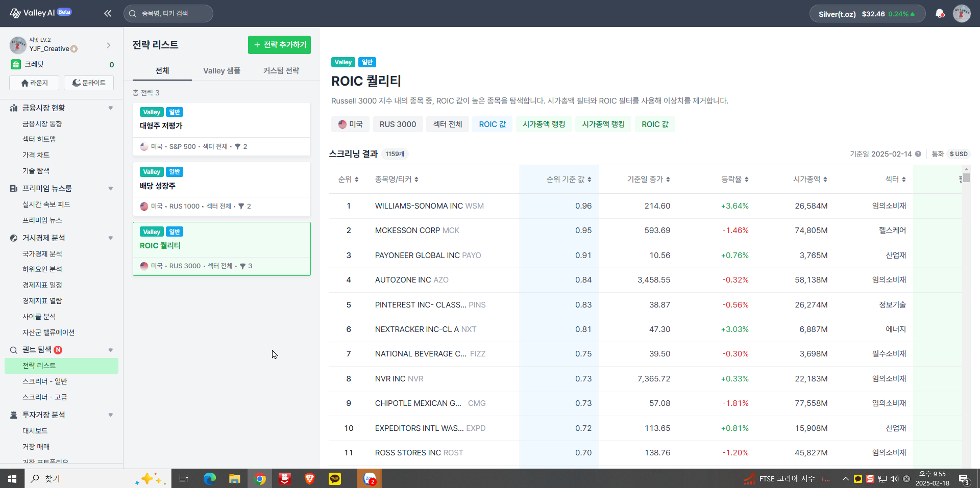Click the 전략 추가하기 button

pyautogui.click(x=279, y=45)
